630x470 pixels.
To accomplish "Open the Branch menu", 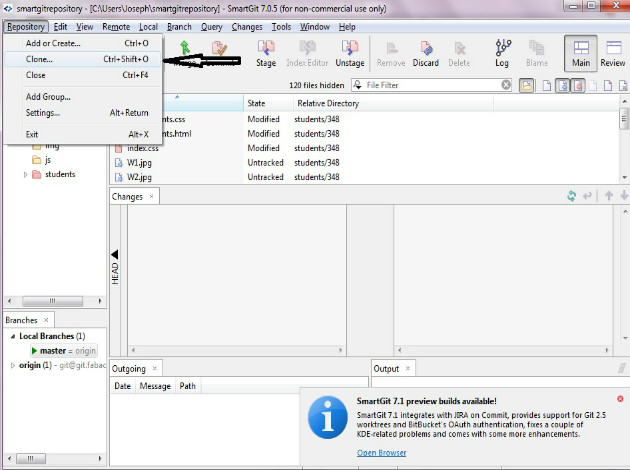I will tap(179, 27).
